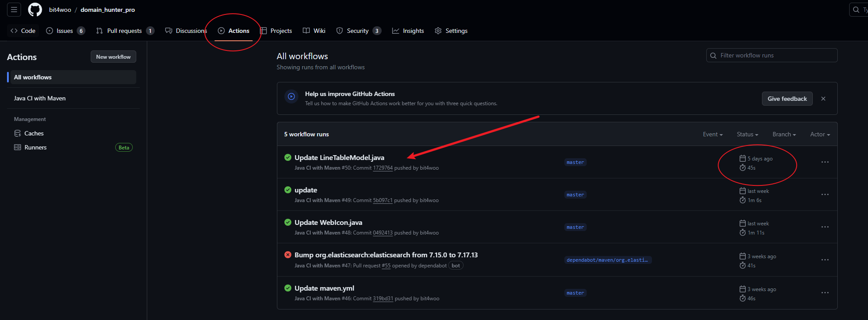The width and height of the screenshot is (868, 320).
Task: Switch to the Code tab
Action: click(x=23, y=31)
